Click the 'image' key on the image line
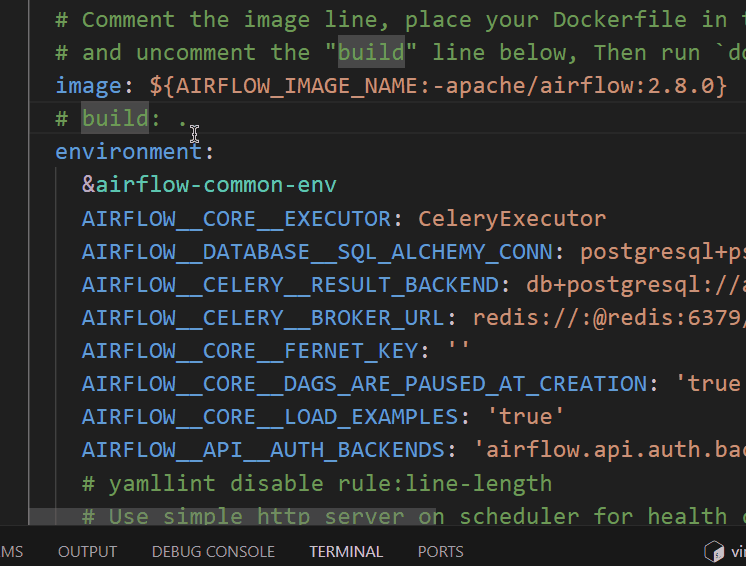This screenshot has height=566, width=746. (88, 86)
